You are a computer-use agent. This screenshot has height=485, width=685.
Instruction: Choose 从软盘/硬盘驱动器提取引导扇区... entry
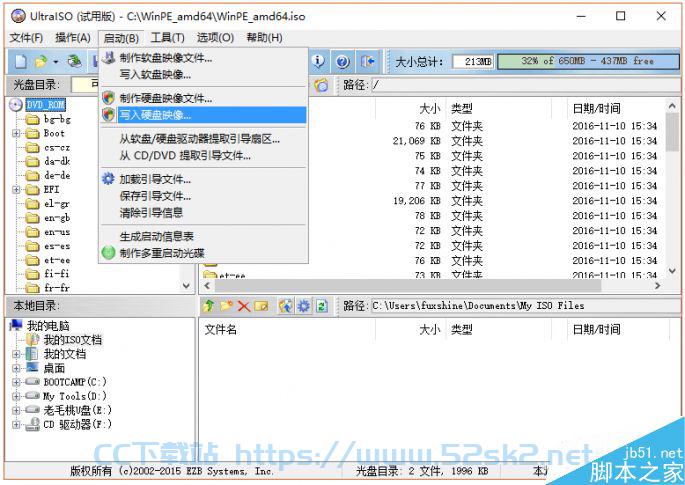(x=204, y=139)
